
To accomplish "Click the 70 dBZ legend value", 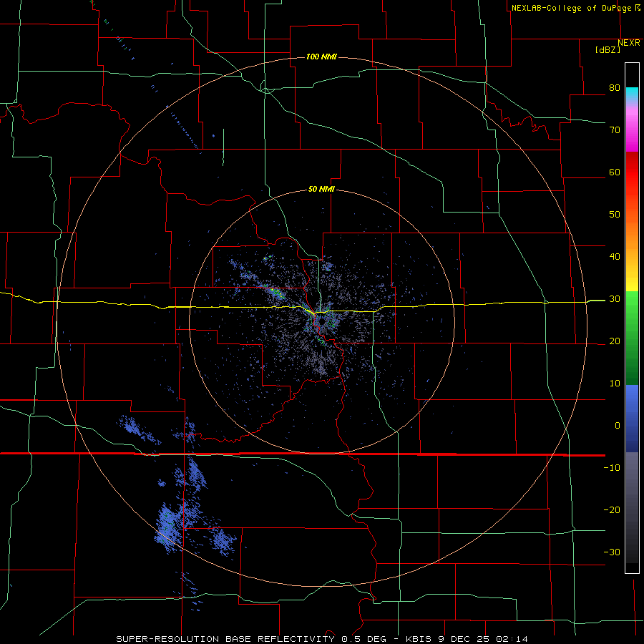I will pyautogui.click(x=615, y=130).
